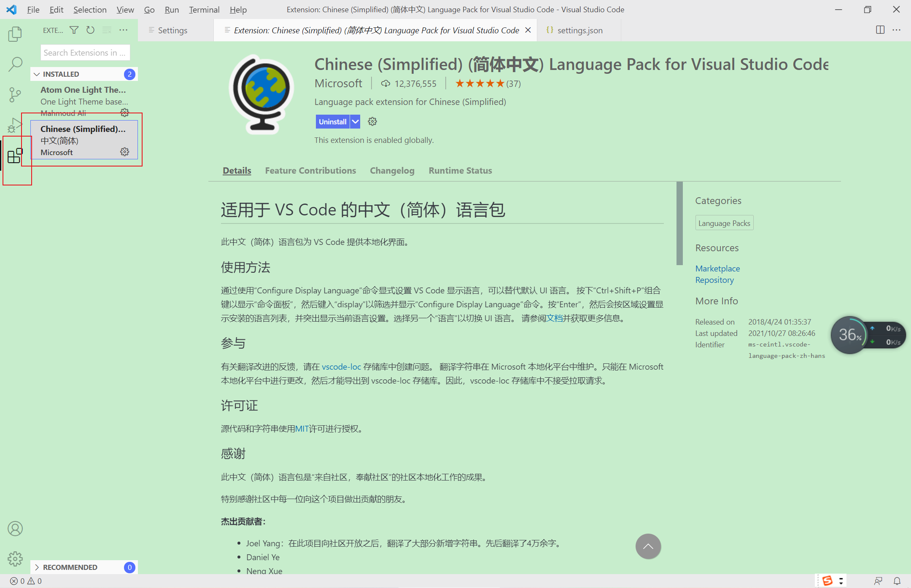Screen dimensions: 911x588
Task: Clear extensions search results icon
Action: pos(107,30)
